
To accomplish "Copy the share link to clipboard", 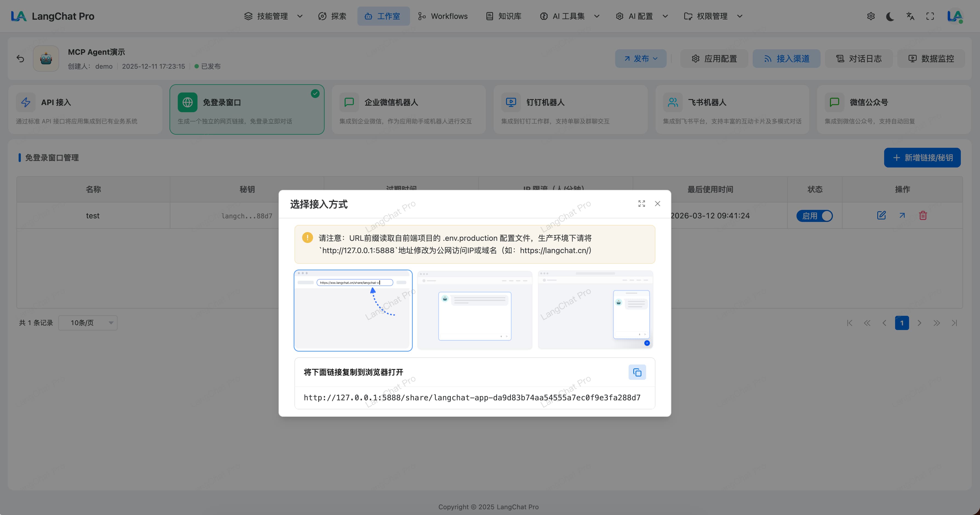I will [637, 372].
